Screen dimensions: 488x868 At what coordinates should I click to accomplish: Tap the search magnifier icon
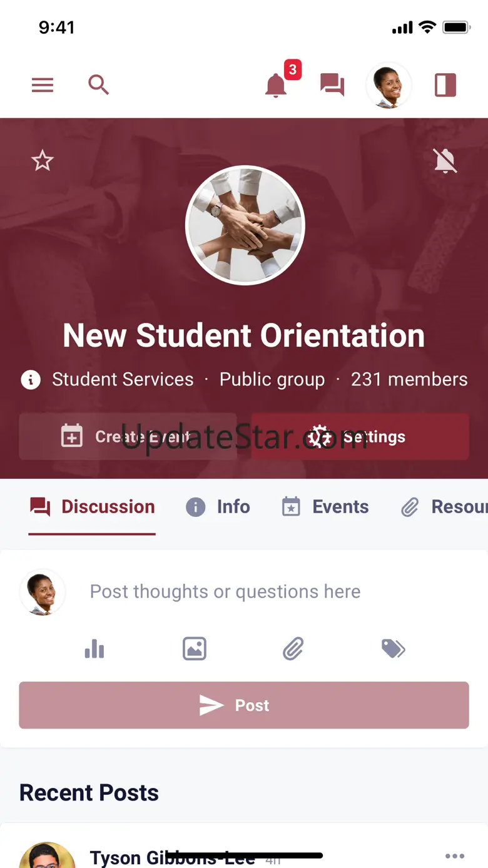(x=98, y=84)
